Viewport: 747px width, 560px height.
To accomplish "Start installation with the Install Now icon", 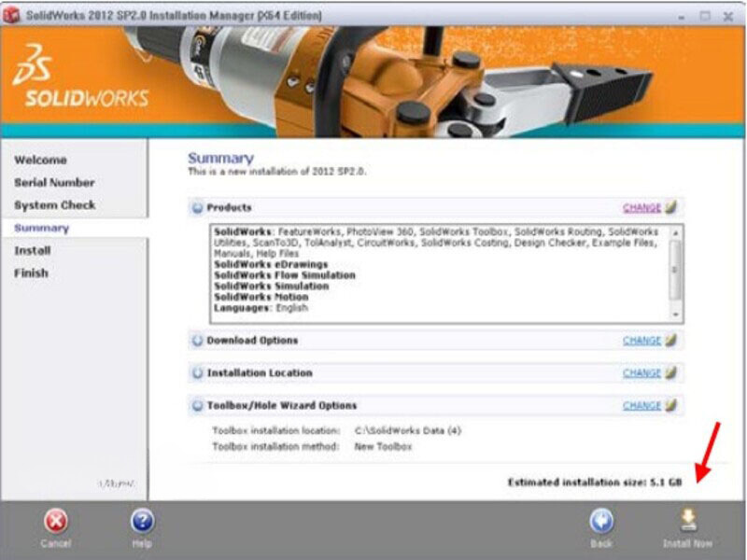I will point(688,521).
